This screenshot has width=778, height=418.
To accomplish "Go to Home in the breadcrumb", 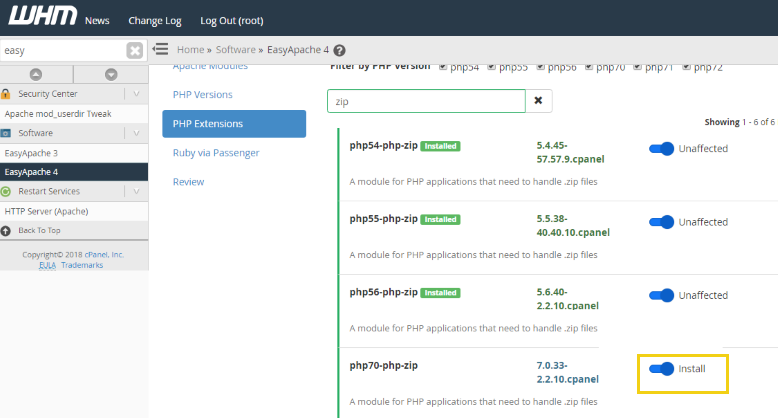I will point(191,50).
